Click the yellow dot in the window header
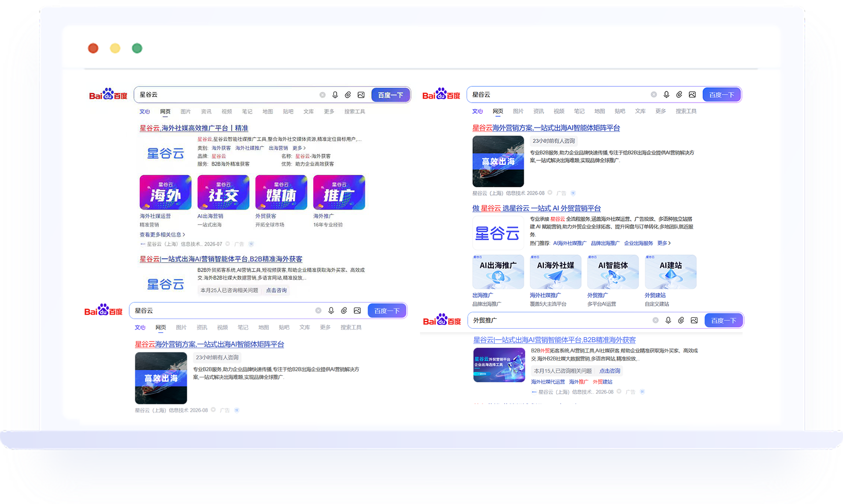This screenshot has width=843, height=504. coord(115,48)
